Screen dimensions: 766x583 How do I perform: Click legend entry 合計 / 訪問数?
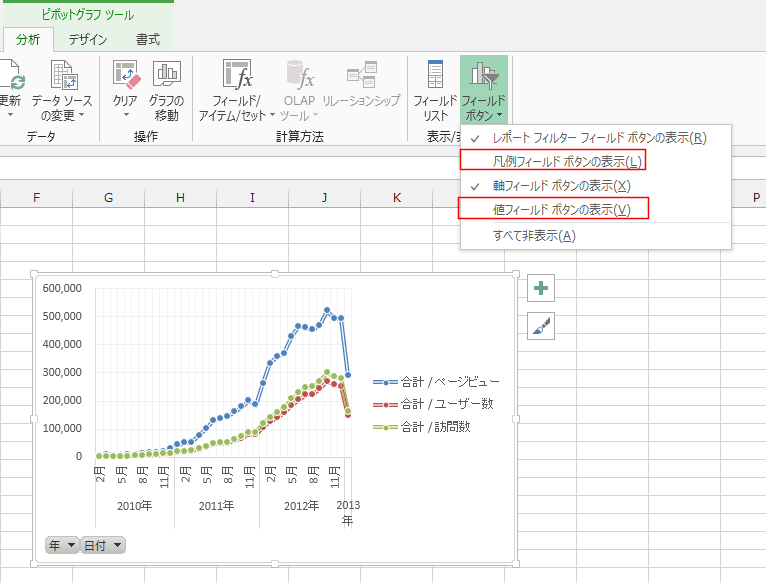tap(422, 427)
